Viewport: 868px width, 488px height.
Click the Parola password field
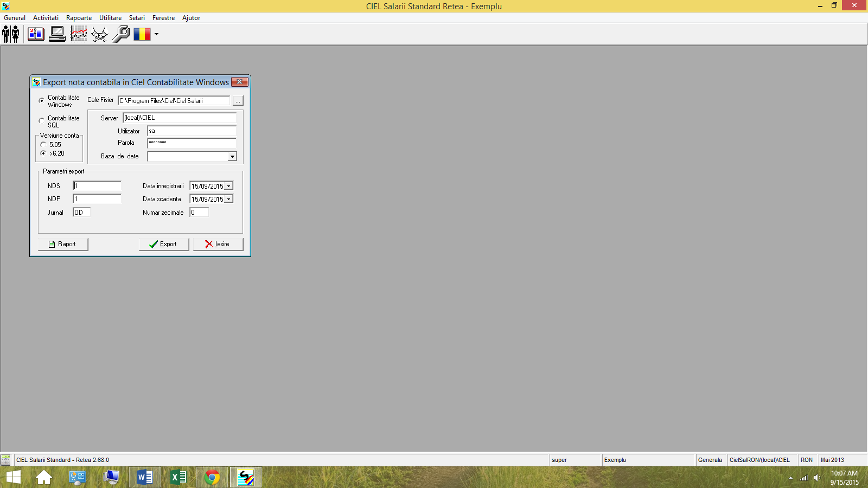click(192, 143)
